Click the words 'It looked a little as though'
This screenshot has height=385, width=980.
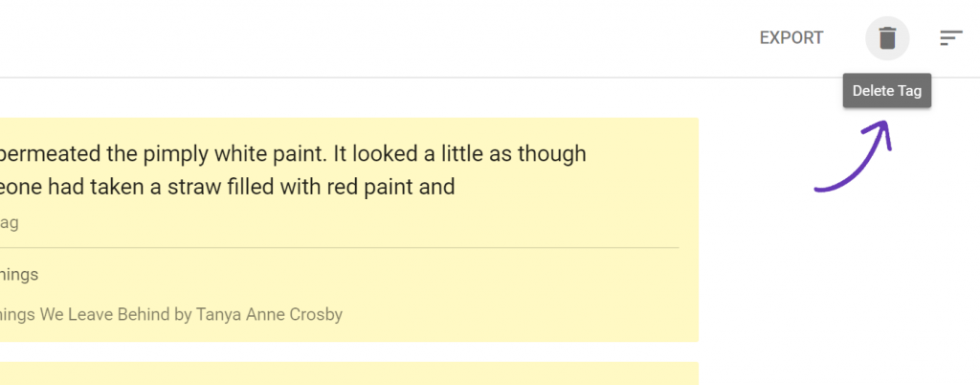(x=460, y=154)
